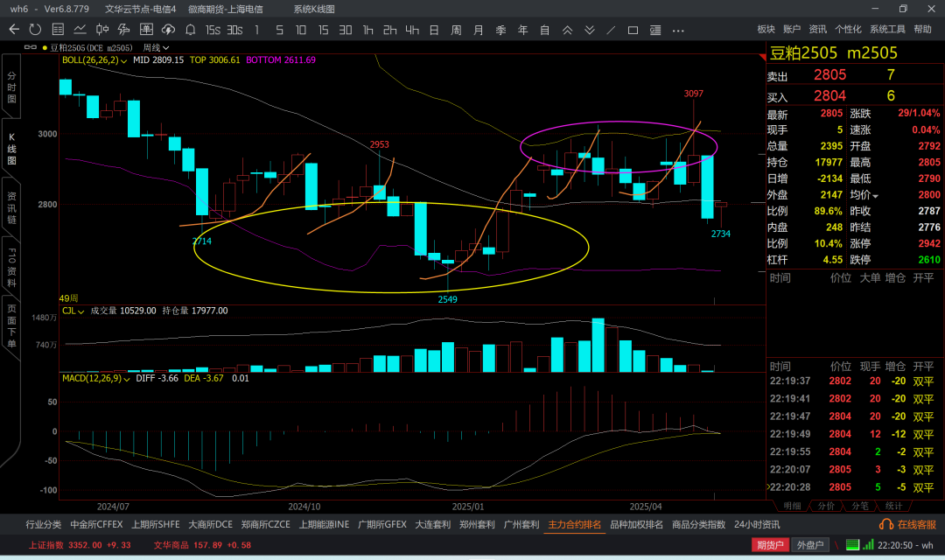
Task: Click the rectangle window icon in toolbar
Action: [x=633, y=30]
